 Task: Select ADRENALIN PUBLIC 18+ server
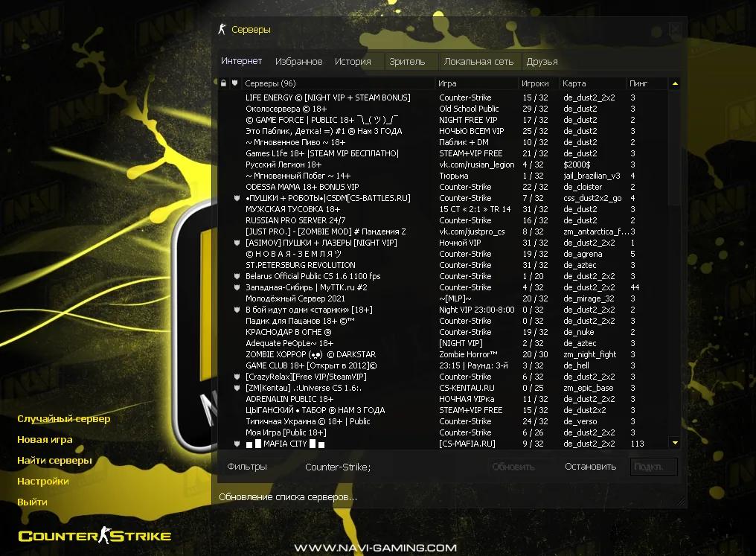point(443,399)
